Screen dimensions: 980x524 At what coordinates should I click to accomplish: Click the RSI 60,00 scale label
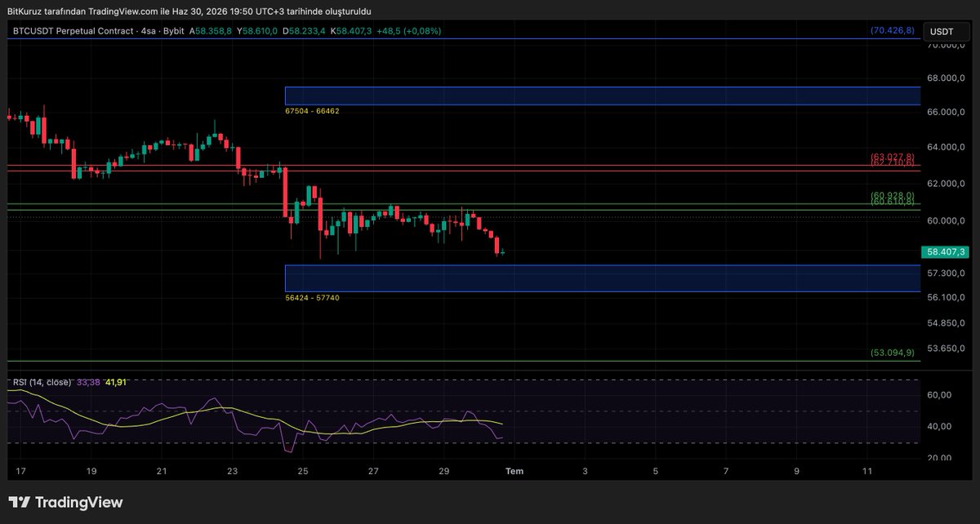941,395
